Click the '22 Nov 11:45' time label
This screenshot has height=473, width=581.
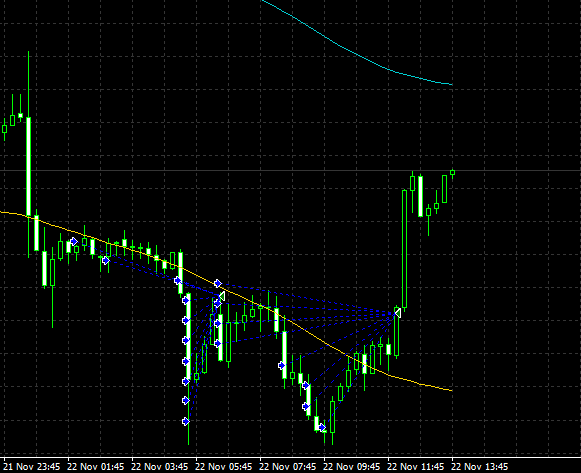coord(416,466)
